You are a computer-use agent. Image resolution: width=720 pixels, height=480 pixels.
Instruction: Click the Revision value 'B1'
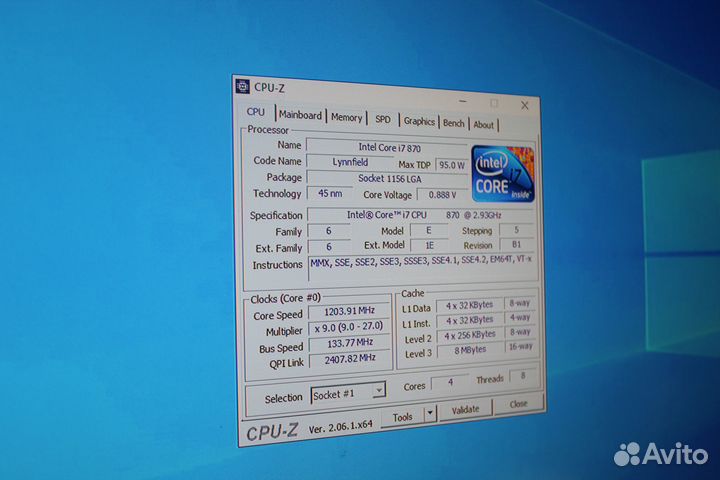coord(517,244)
